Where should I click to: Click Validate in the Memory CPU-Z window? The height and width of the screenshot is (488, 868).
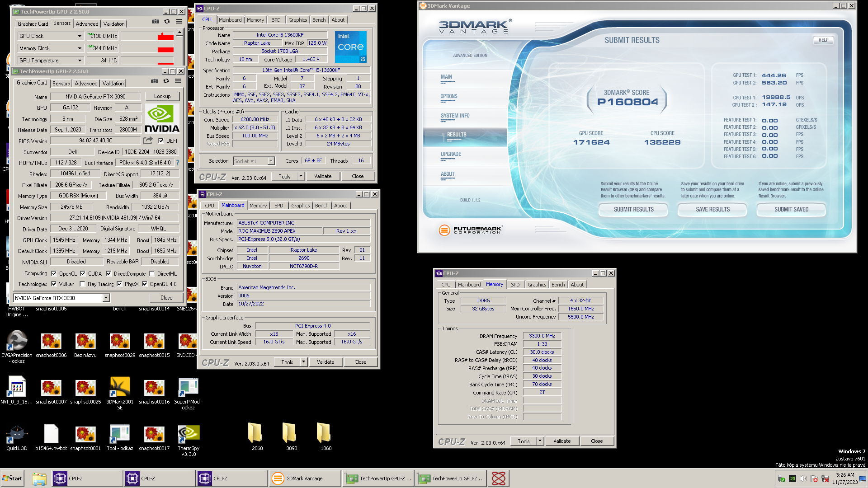tap(562, 441)
